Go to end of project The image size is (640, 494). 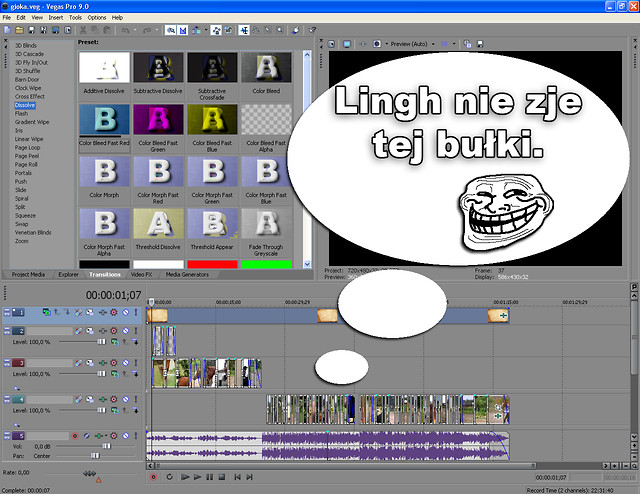point(249,477)
